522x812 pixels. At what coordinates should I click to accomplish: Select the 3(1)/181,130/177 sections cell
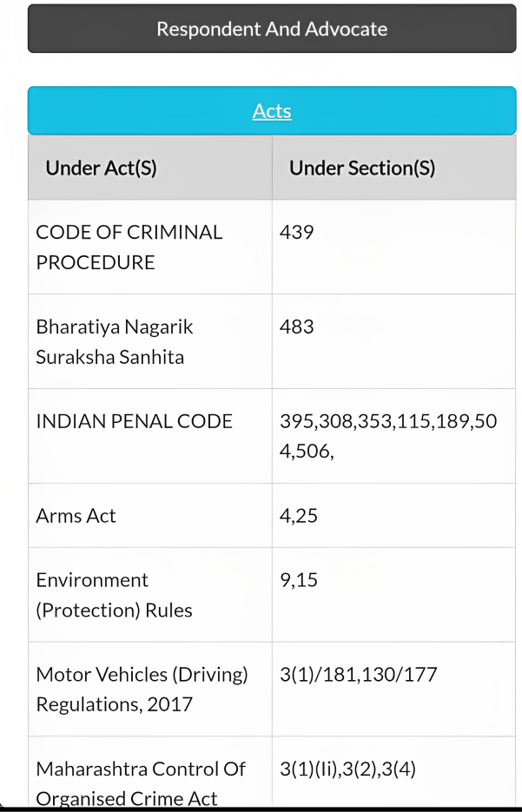[358, 675]
